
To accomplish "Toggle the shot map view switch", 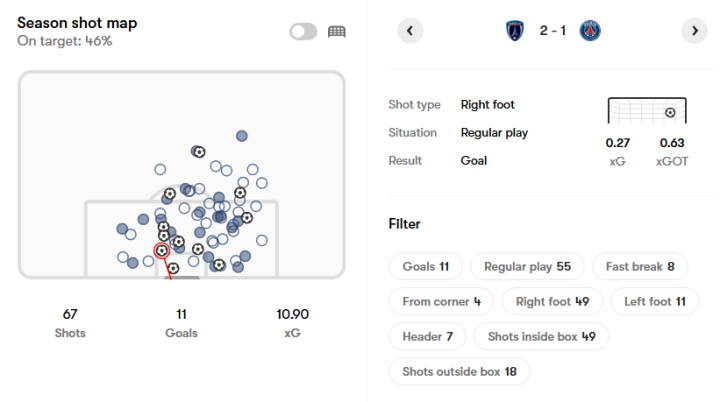I will 303,31.
